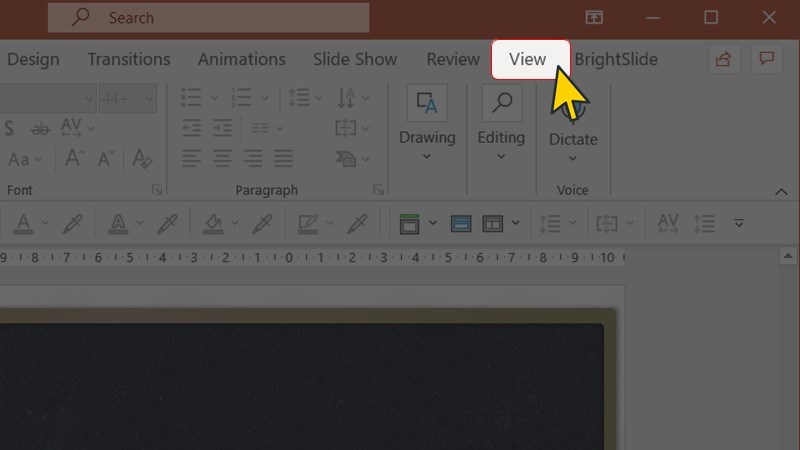Apply font color from quick access toolbar
Image resolution: width=800 pixels, height=450 pixels.
23,223
